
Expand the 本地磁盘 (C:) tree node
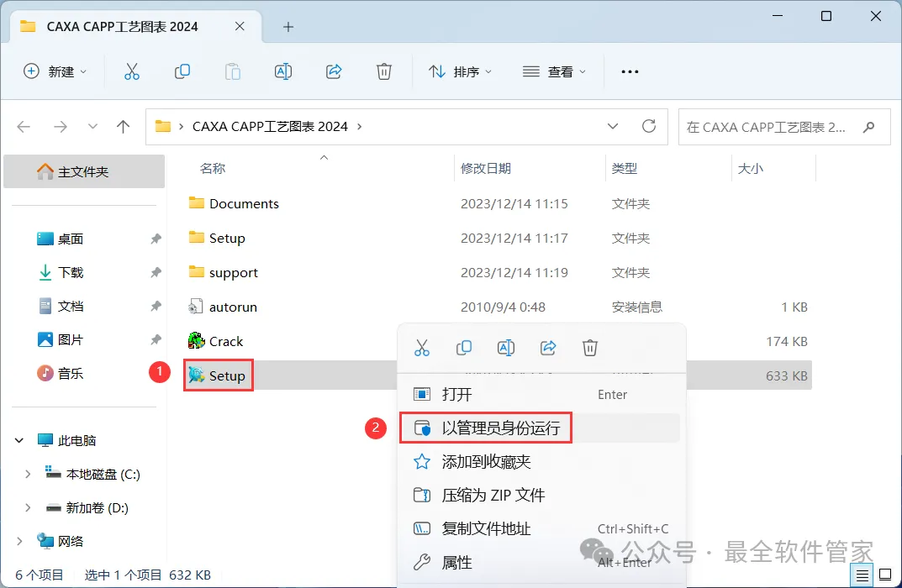pyautogui.click(x=28, y=475)
